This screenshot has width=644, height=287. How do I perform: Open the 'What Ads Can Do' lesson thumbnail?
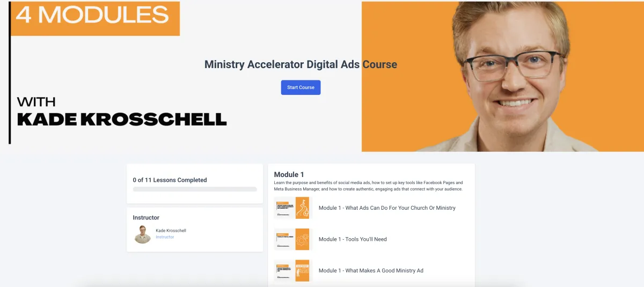pyautogui.click(x=293, y=208)
